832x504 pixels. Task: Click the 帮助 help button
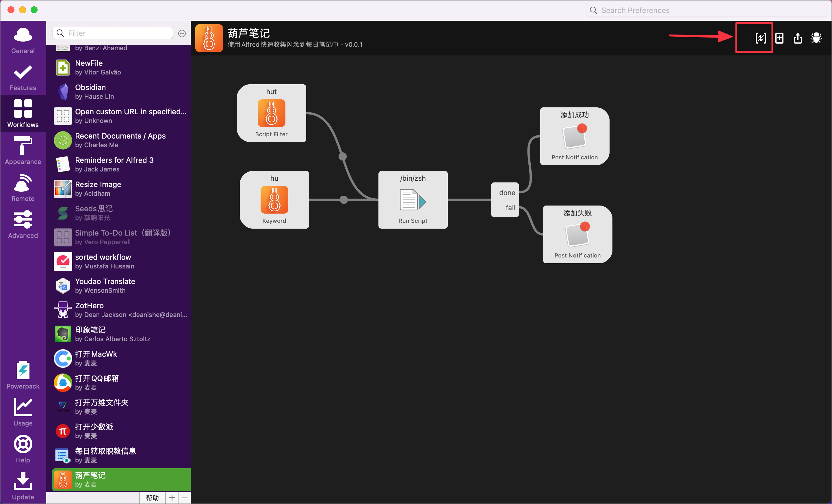(152, 498)
